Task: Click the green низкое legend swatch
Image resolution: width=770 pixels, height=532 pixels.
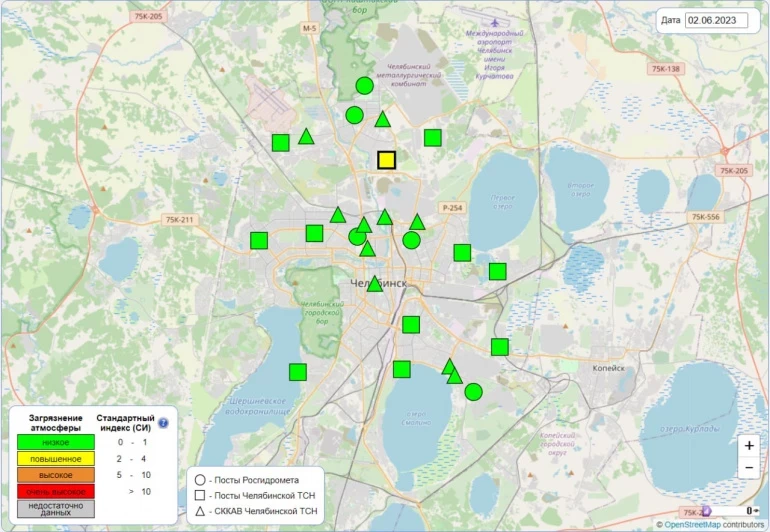Action: 55,441
